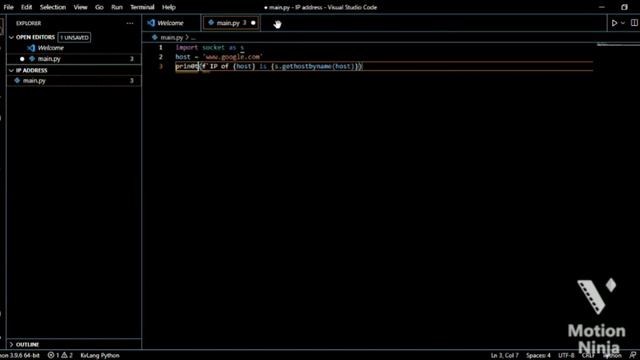Open the Selection menu
This screenshot has height=360, width=640.
[x=53, y=7]
